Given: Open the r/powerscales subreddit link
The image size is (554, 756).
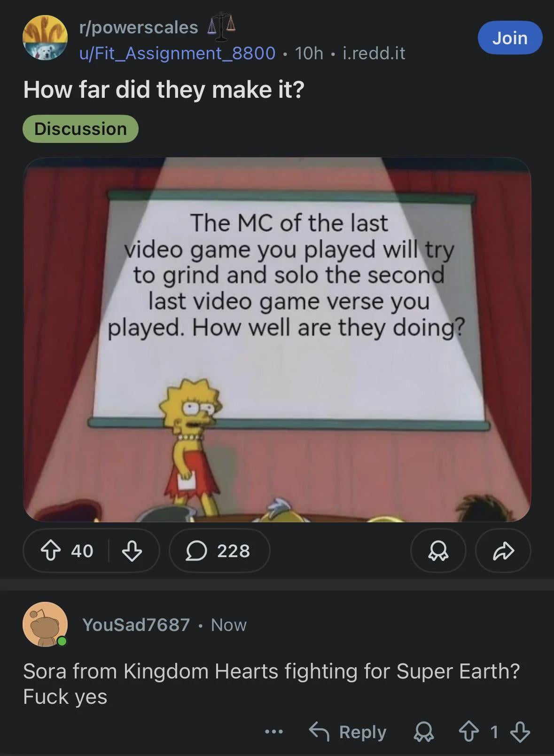Looking at the screenshot, I should pos(139,27).
